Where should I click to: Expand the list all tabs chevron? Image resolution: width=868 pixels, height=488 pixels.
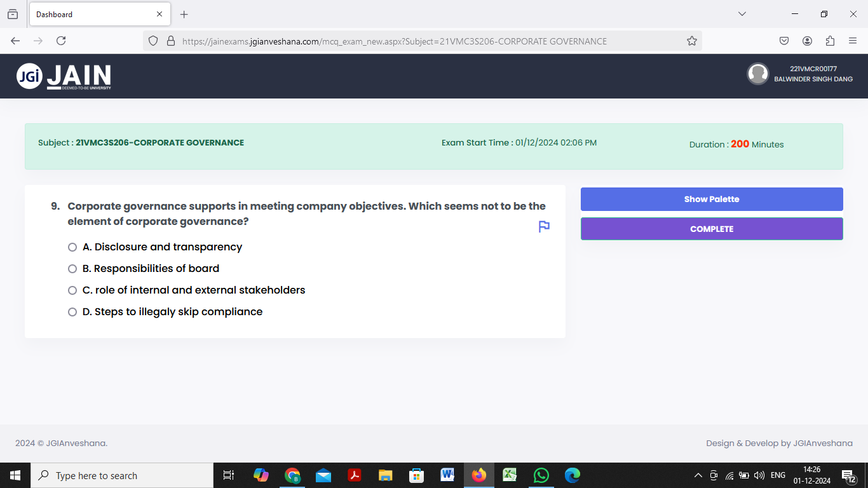pos(742,13)
